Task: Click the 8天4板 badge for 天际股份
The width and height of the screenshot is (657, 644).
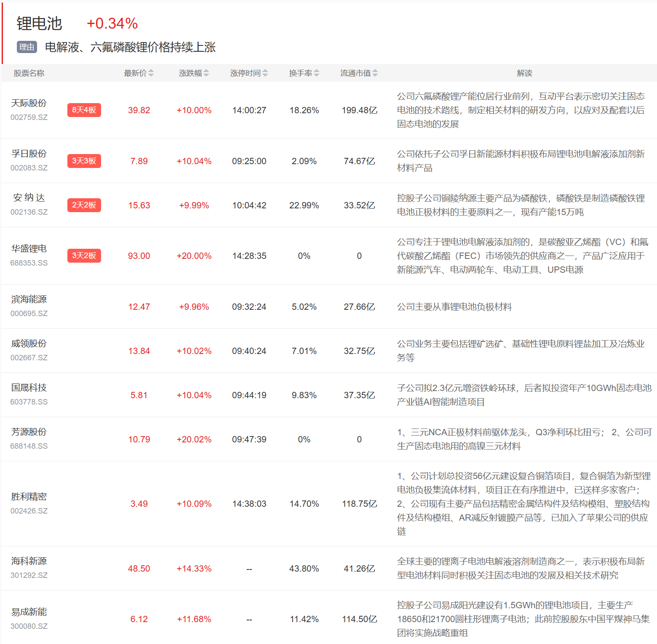Action: pos(84,110)
